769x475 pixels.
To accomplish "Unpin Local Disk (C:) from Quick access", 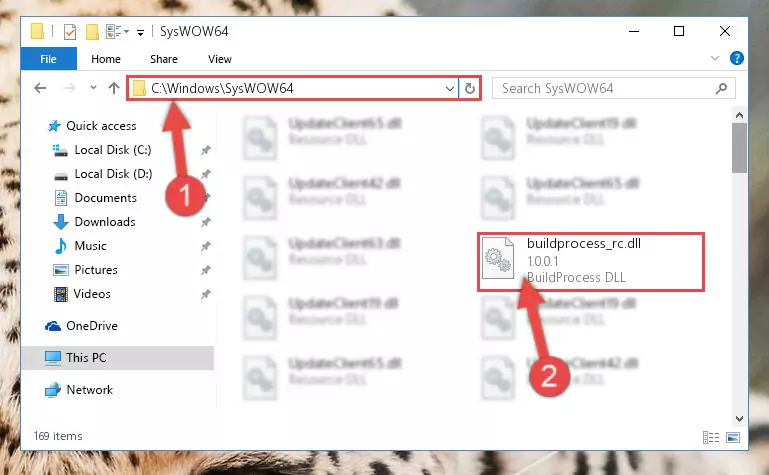I will (x=205, y=150).
